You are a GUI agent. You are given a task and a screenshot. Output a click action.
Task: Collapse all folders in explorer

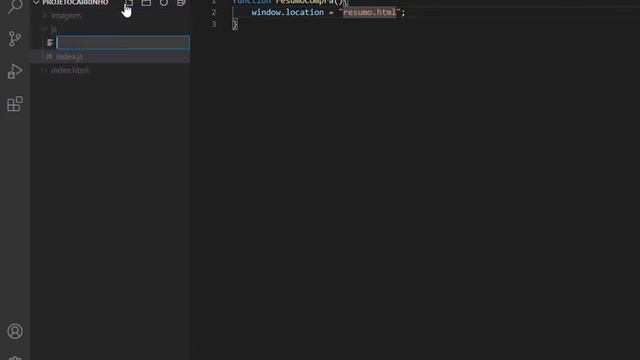(x=181, y=3)
